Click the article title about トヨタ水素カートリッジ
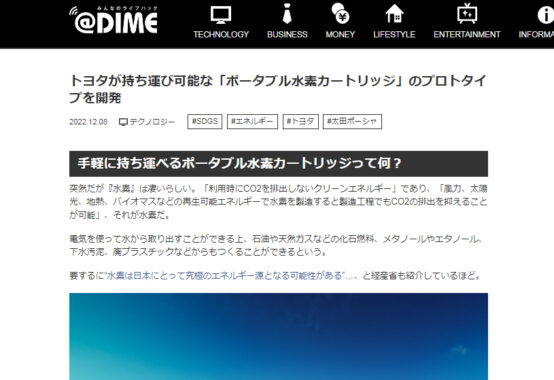Viewport: 554px width, 380px height. 278,89
